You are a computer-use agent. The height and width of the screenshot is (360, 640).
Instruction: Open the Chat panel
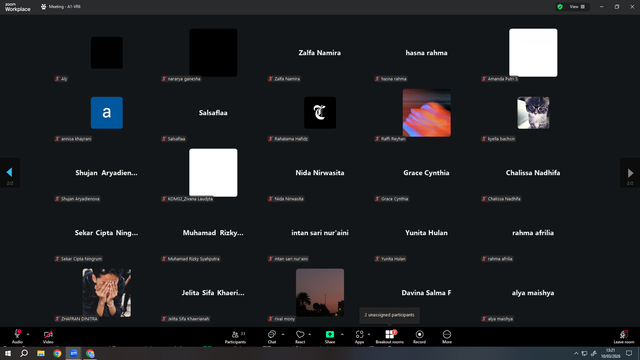pos(272,337)
